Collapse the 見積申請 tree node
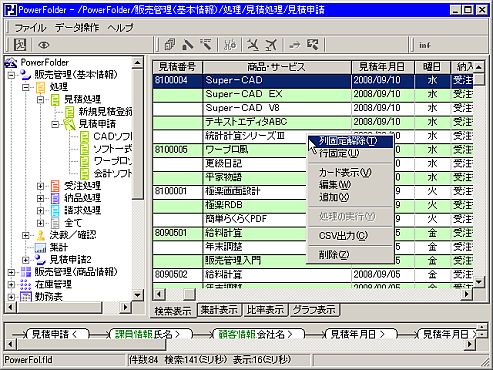 pos(55,124)
